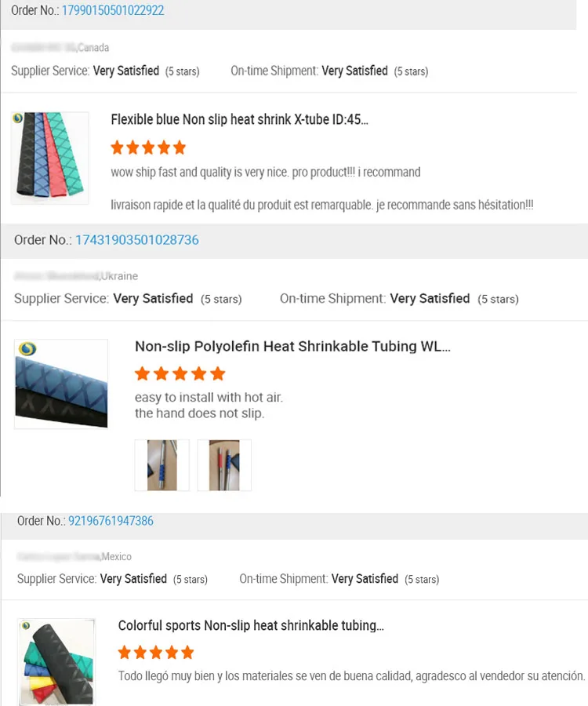Click the star rating under the Non-slip Polyolefin title

point(180,373)
